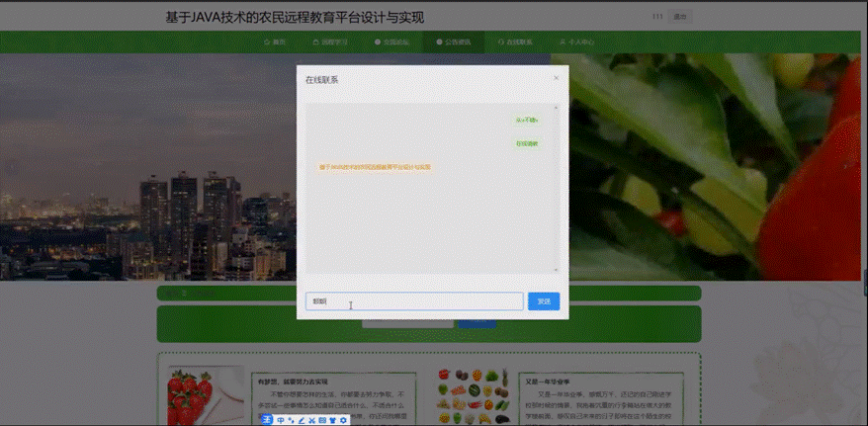Click the 在线联系 dialog title
This screenshot has height=426, width=868.
pos(321,80)
